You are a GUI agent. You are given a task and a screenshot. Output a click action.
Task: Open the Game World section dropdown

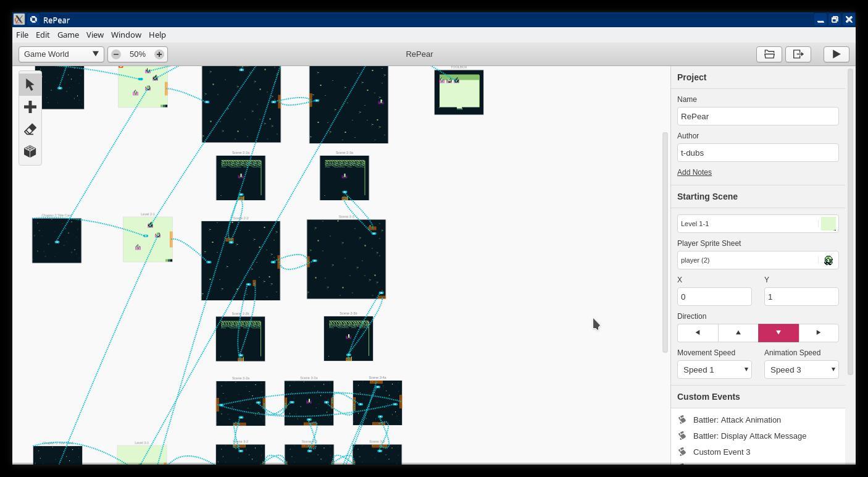61,54
